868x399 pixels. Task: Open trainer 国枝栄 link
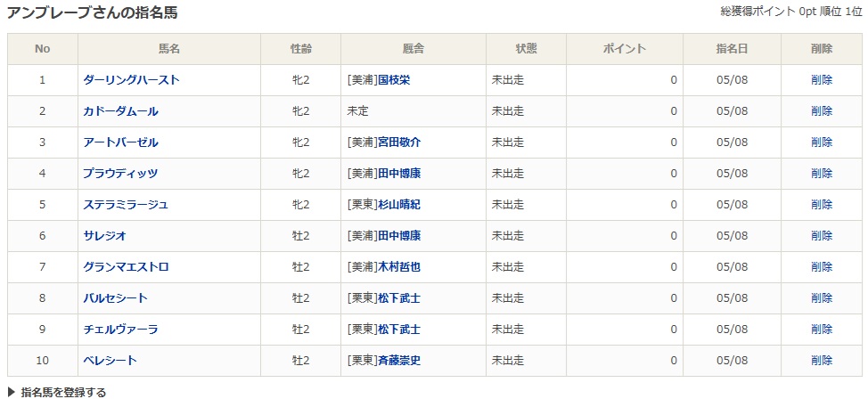click(394, 79)
